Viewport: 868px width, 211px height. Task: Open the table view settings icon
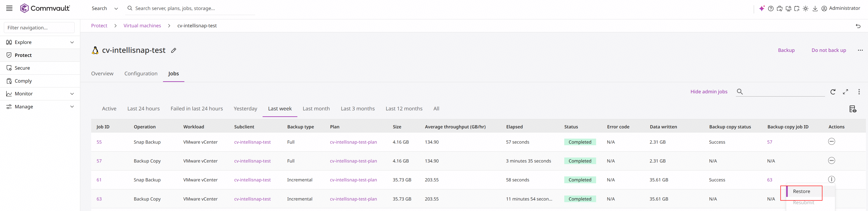coord(853,109)
